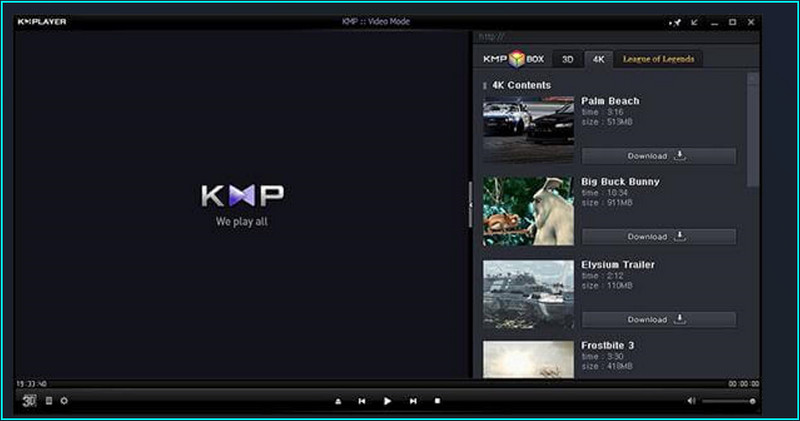Open the playlist editor icon
The height and width of the screenshot is (421, 800).
click(x=49, y=401)
